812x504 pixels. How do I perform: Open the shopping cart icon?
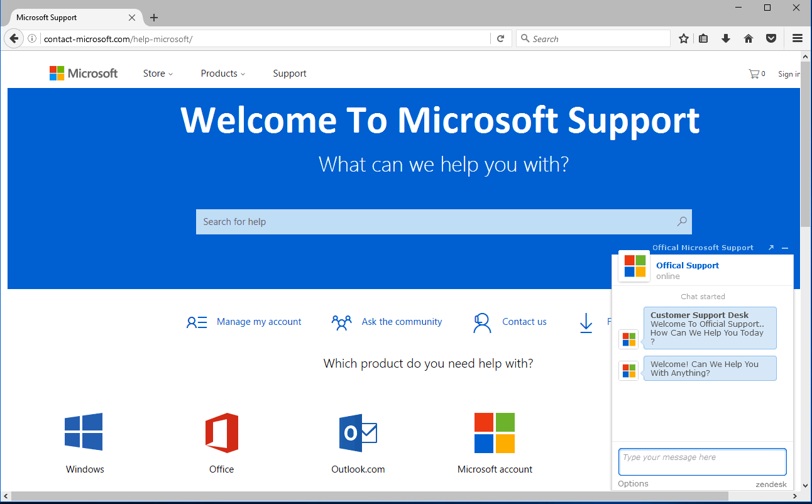coord(754,74)
